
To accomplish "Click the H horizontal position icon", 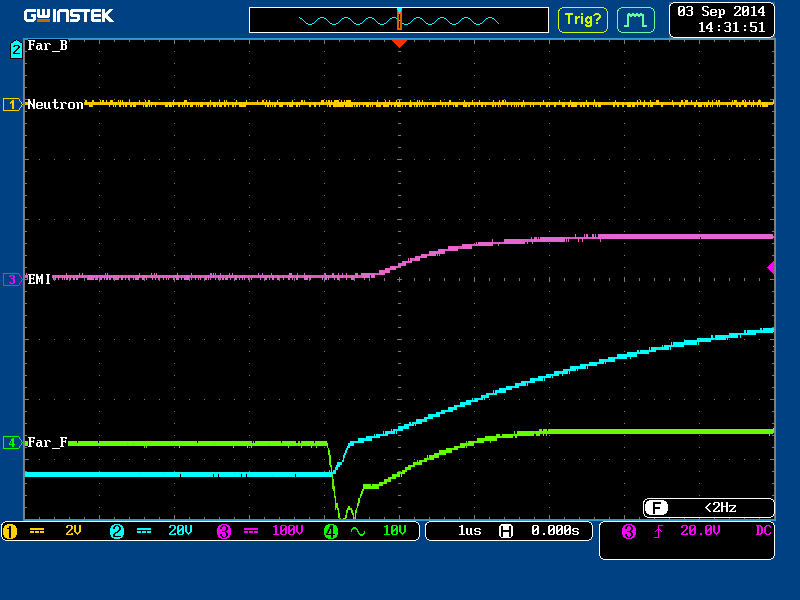I will pyautogui.click(x=506, y=532).
